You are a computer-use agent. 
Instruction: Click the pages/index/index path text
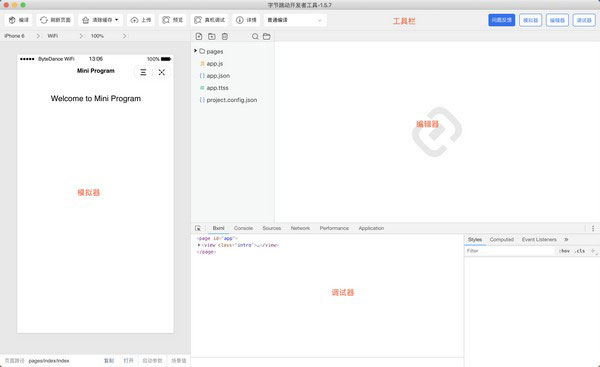pos(49,360)
